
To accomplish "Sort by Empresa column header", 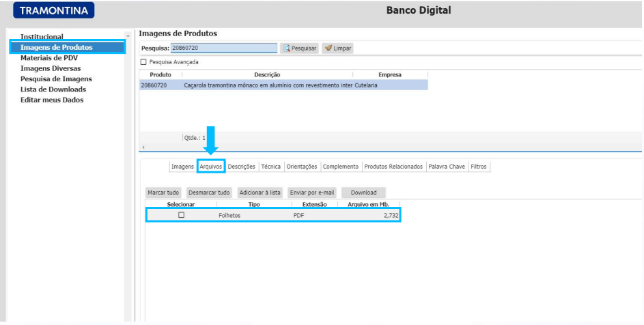I will click(390, 75).
